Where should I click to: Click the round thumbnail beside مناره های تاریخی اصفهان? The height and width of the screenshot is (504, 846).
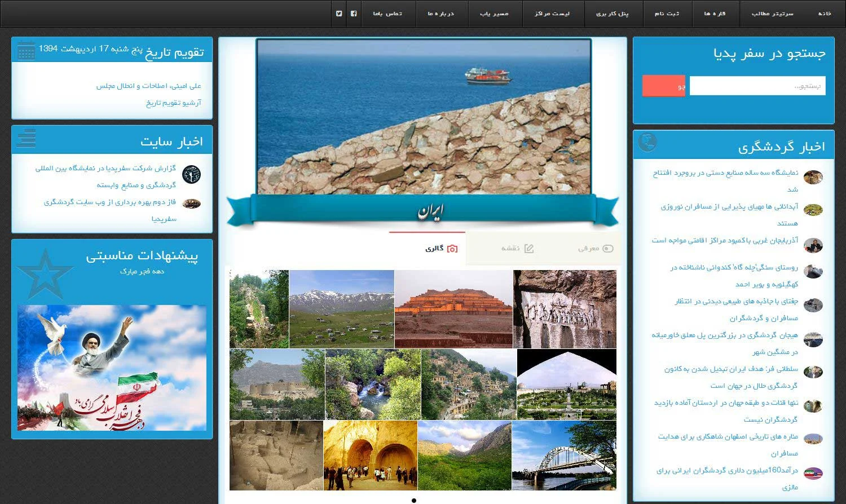[813, 439]
